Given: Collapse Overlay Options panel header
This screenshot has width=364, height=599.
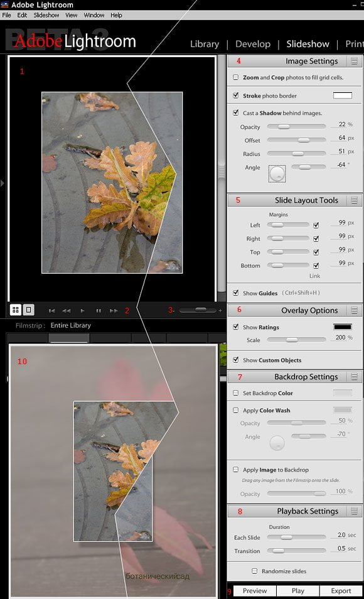Looking at the screenshot, I should coord(294,310).
